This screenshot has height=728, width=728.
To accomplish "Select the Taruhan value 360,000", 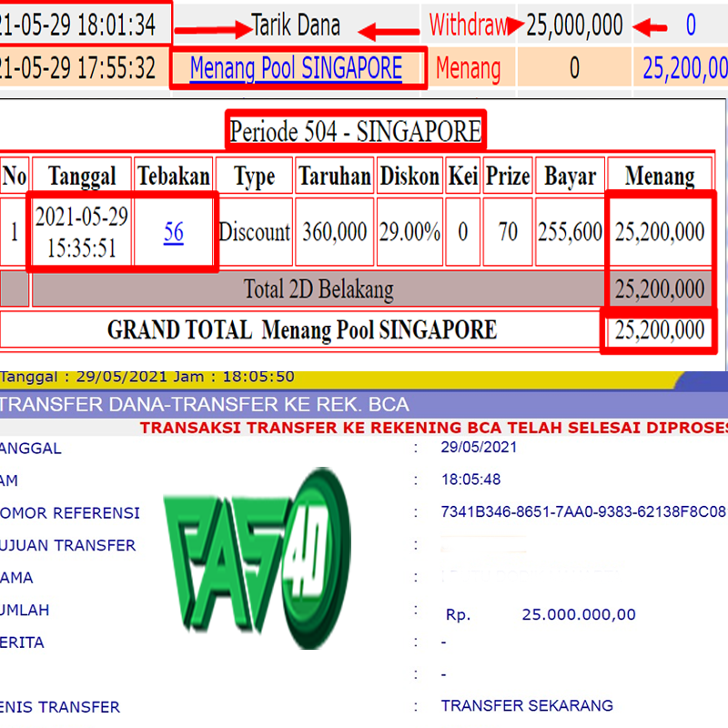I will 335,232.
